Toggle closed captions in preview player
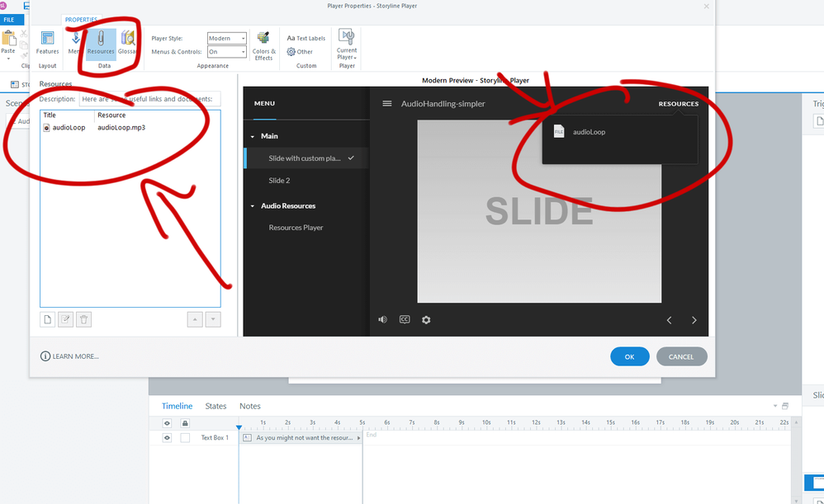Screen dimensions: 824x504 (x=405, y=320)
